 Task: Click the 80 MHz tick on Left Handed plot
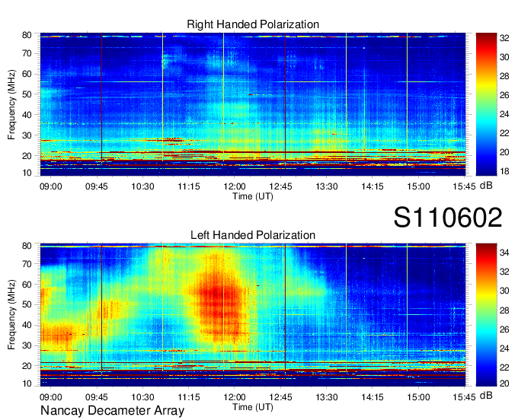pos(27,246)
